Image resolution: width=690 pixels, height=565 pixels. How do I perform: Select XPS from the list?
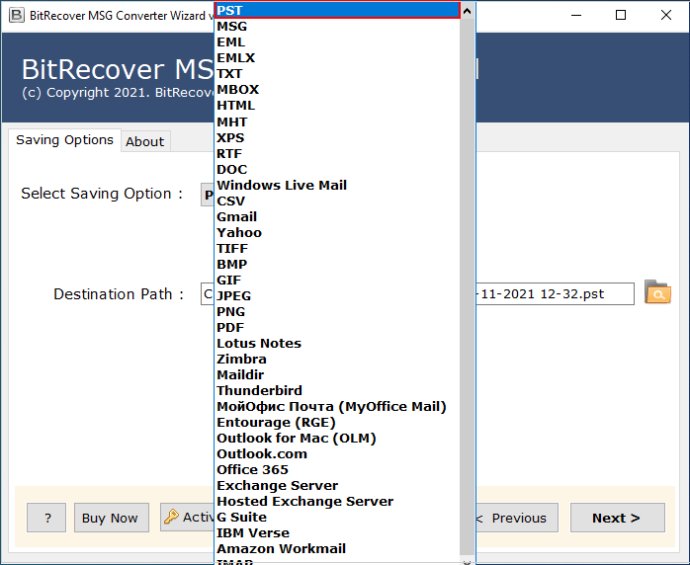(x=338, y=138)
